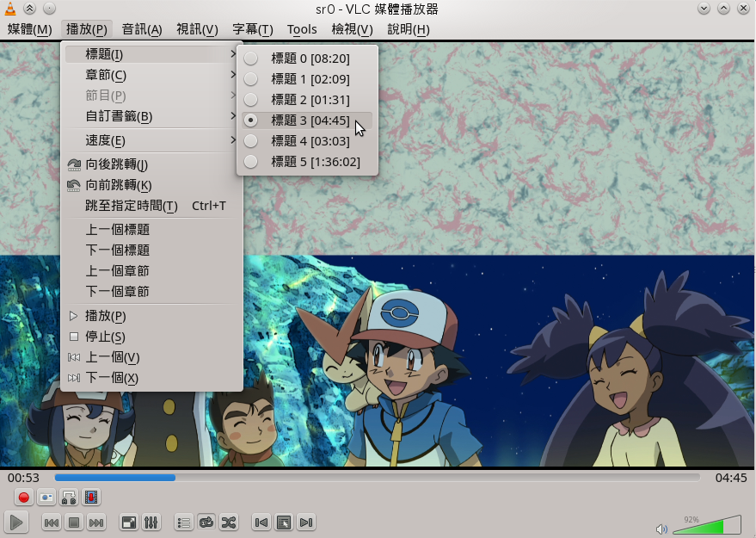Image resolution: width=756 pixels, height=538 pixels.
Task: Select radio button 標題 2 [01:31]
Action: (x=251, y=100)
